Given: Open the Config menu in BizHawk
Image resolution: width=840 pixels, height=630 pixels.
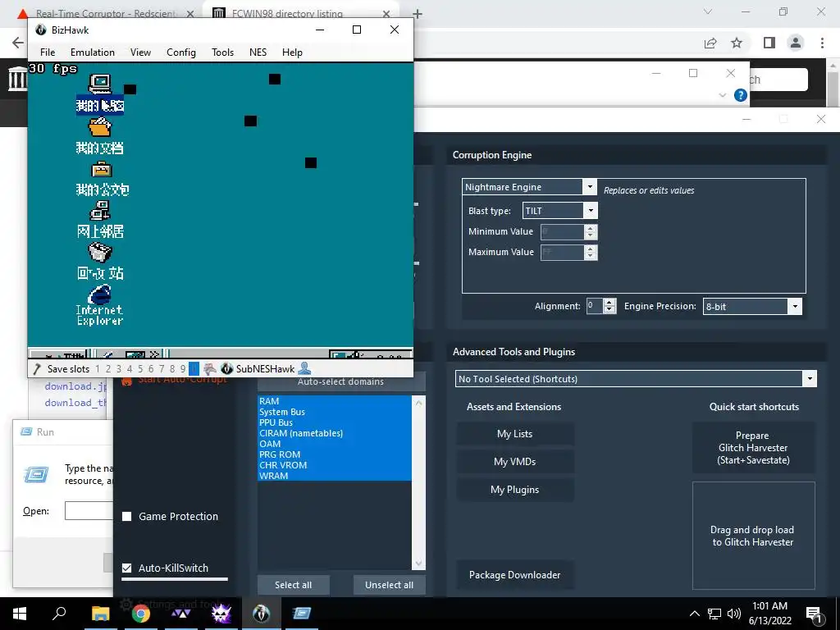Looking at the screenshot, I should (x=181, y=52).
